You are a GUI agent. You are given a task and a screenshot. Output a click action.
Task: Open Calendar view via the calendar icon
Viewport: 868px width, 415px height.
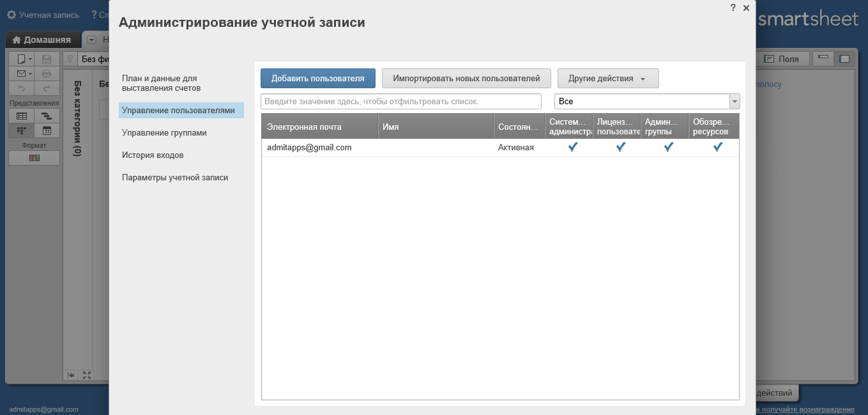[x=47, y=130]
